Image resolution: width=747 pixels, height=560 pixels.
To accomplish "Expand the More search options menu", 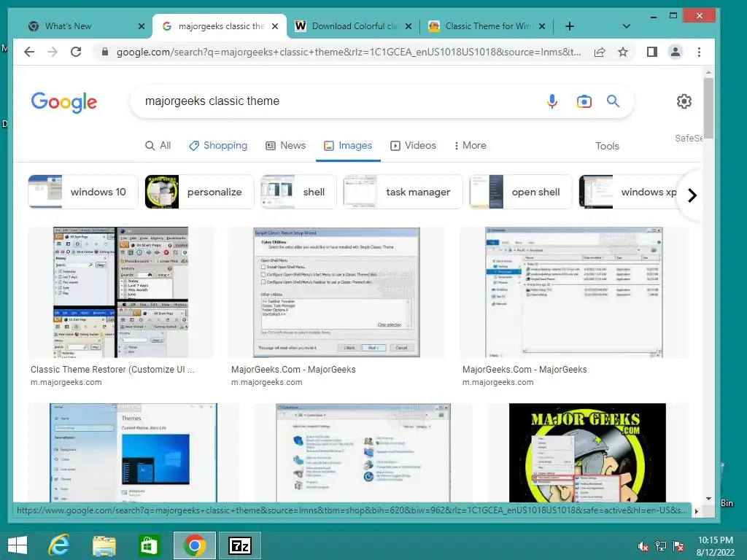I will point(471,145).
